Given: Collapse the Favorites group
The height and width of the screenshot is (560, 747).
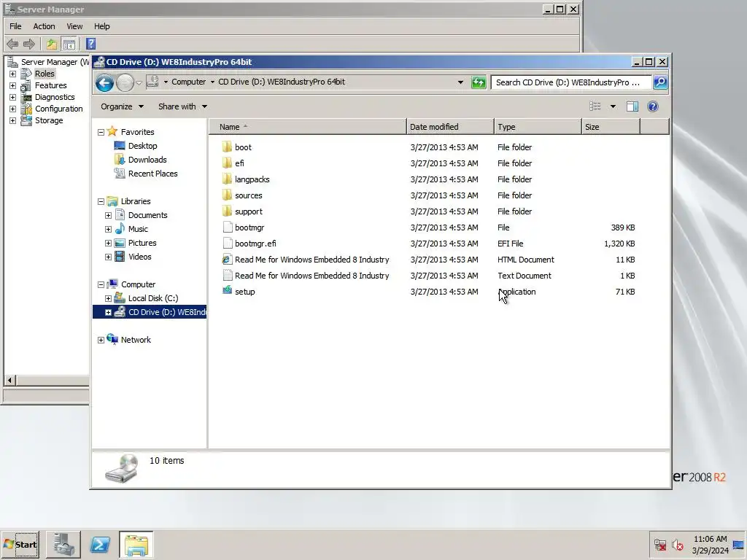Looking at the screenshot, I should click(101, 133).
